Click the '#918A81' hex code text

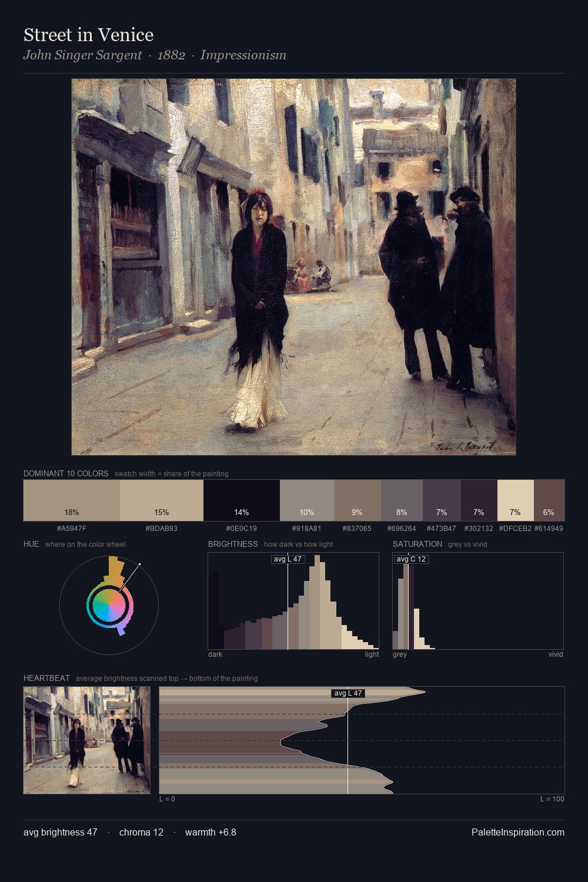point(307,529)
